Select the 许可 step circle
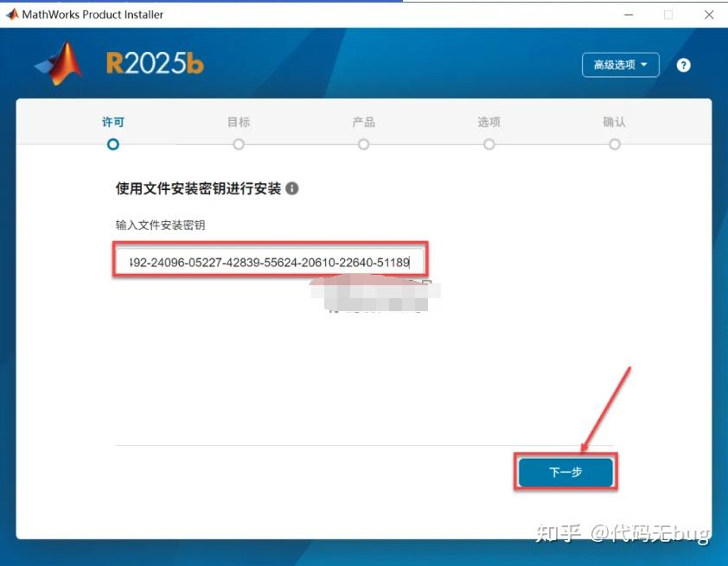The height and width of the screenshot is (566, 728). tap(112, 144)
